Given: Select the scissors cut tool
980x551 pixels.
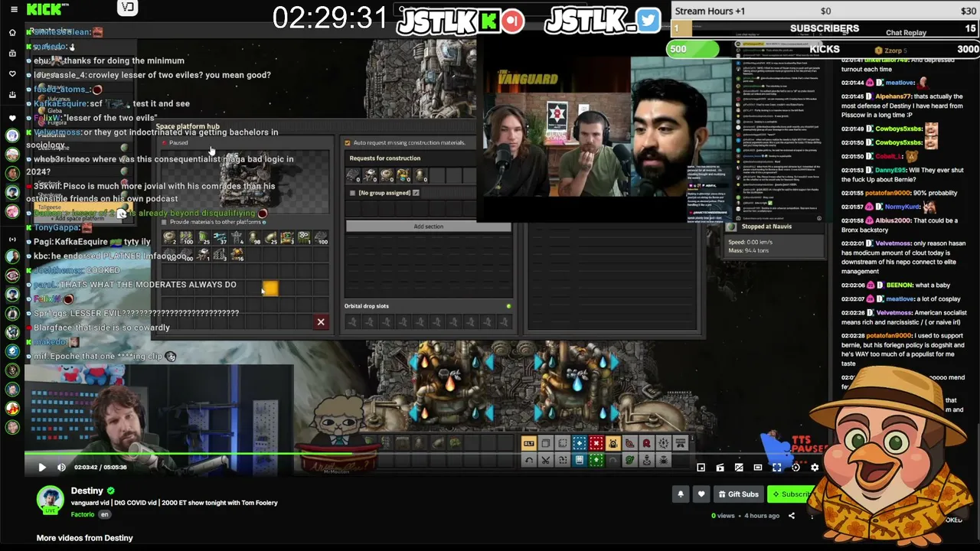Looking at the screenshot, I should pyautogui.click(x=545, y=460).
